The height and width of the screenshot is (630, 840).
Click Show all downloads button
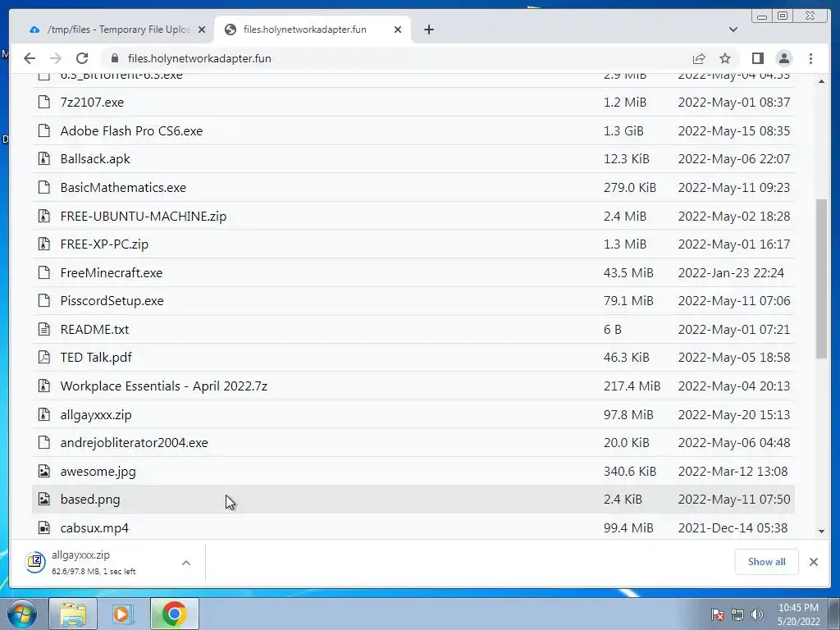point(767,561)
